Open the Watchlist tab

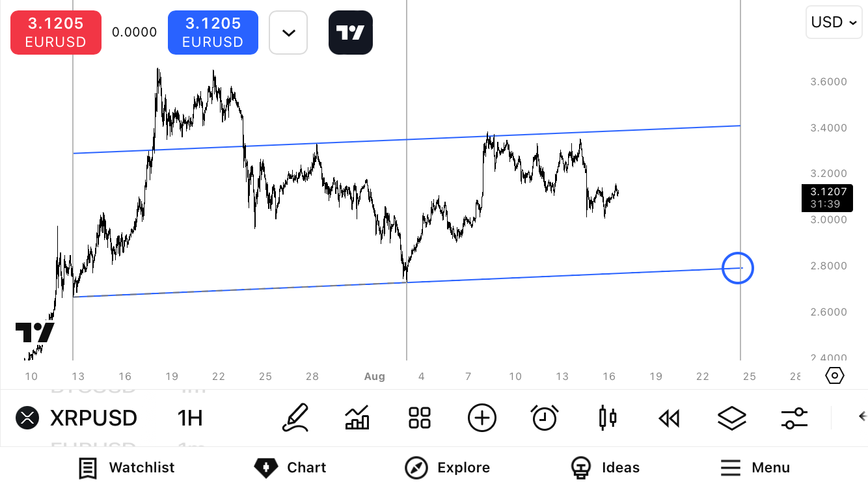coord(127,467)
